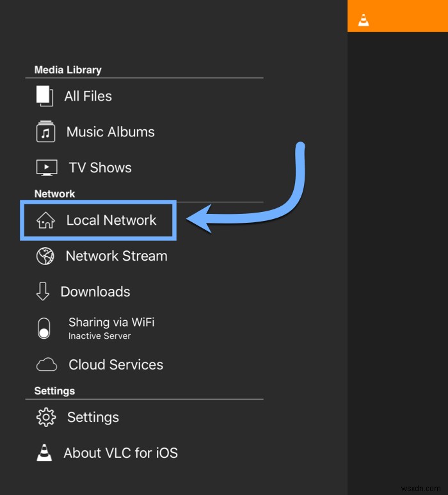Open the All Files library

(88, 96)
